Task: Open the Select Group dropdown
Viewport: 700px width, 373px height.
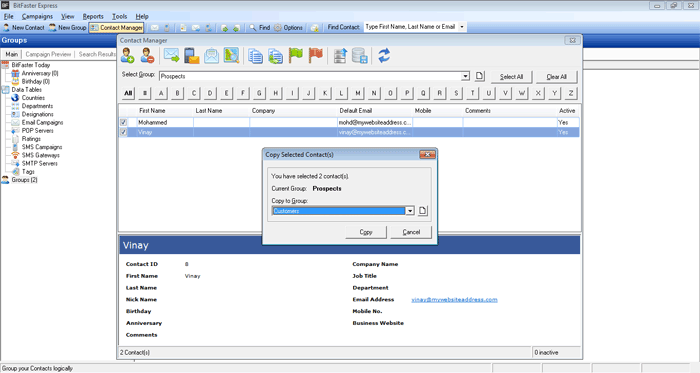Action: 465,76
